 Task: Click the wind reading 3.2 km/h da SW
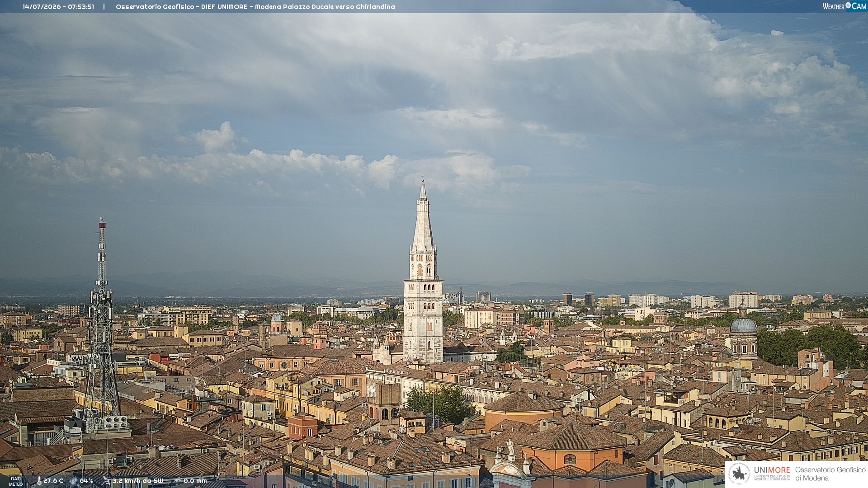click(x=137, y=481)
